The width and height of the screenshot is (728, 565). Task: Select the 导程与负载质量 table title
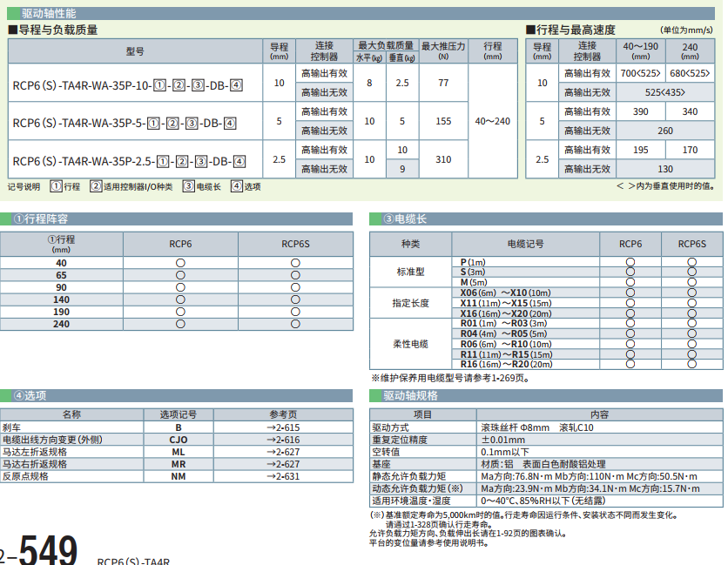pos(53,30)
